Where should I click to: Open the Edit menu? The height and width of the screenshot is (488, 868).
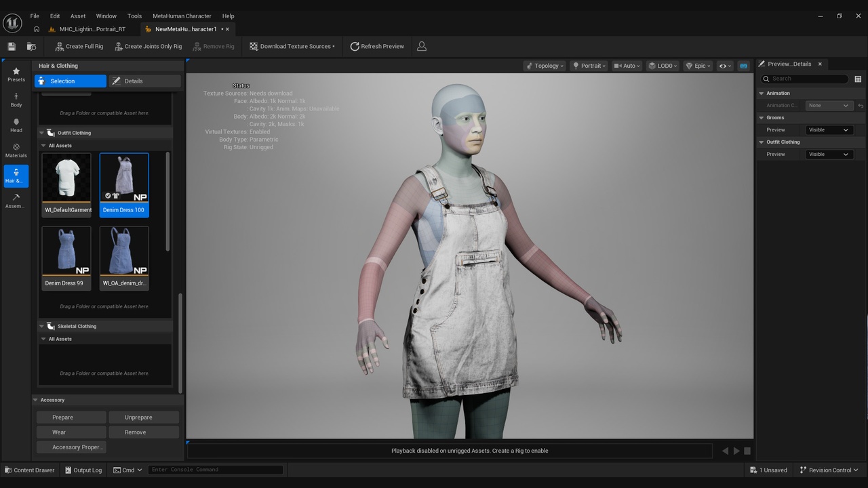pos(55,16)
